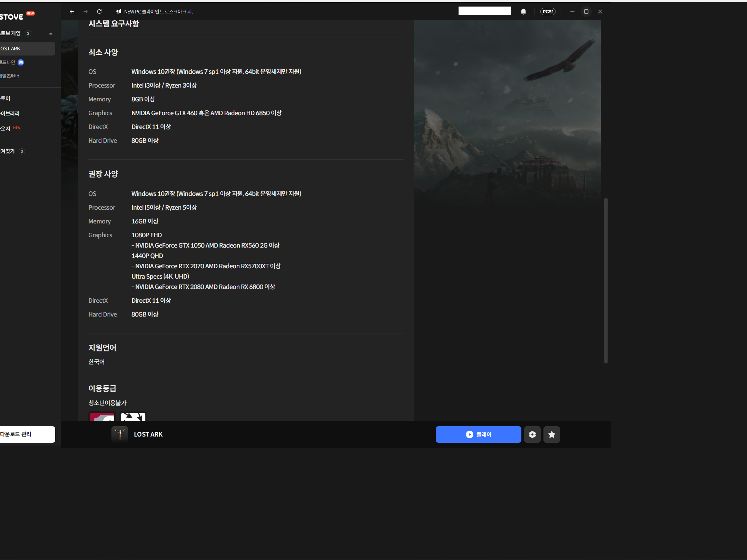
Task: Select LOST ARK in the sidebar
Action: point(28,49)
